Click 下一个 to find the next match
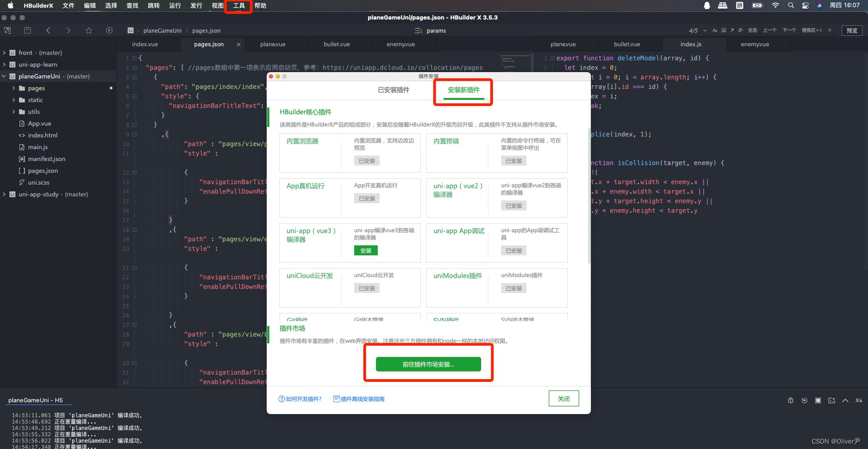The height and width of the screenshot is (449, 868). click(789, 30)
